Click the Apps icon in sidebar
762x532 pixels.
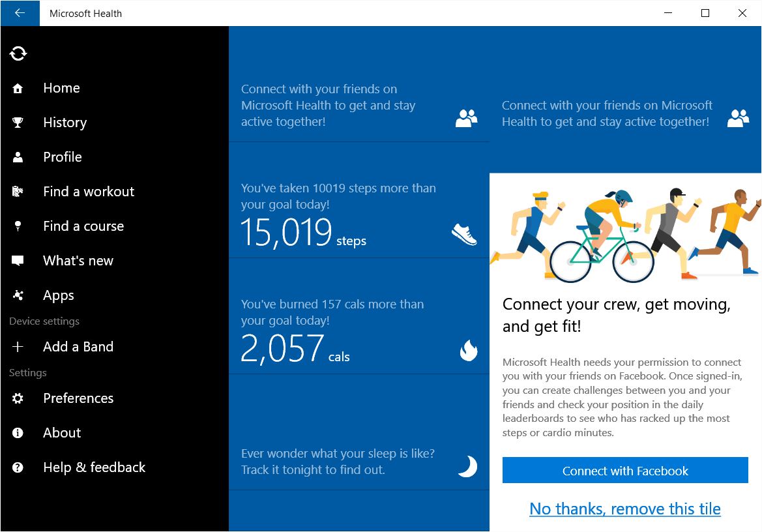click(18, 295)
